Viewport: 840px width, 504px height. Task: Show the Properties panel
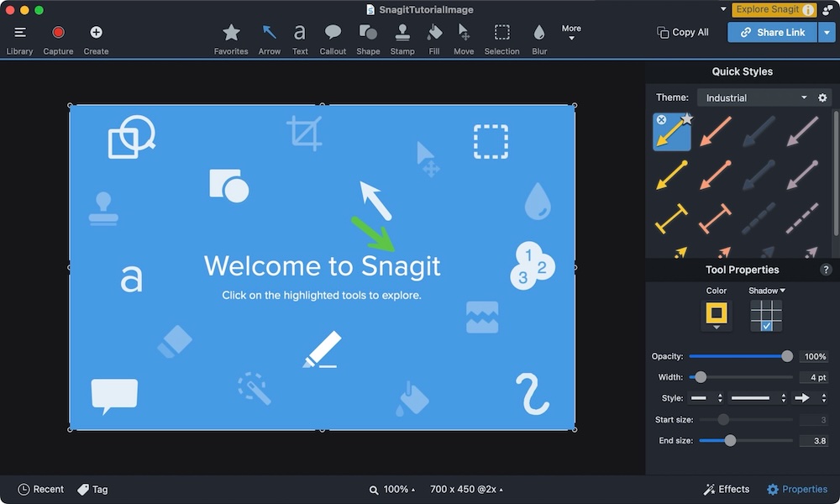pyautogui.click(x=797, y=489)
